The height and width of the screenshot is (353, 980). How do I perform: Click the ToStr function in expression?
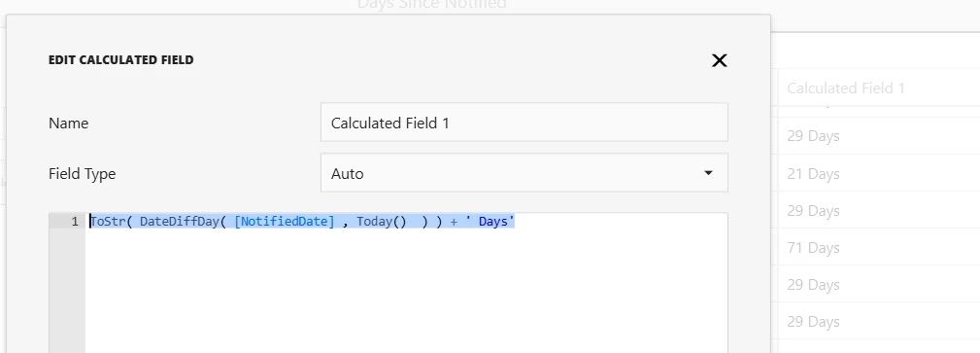[x=108, y=222]
